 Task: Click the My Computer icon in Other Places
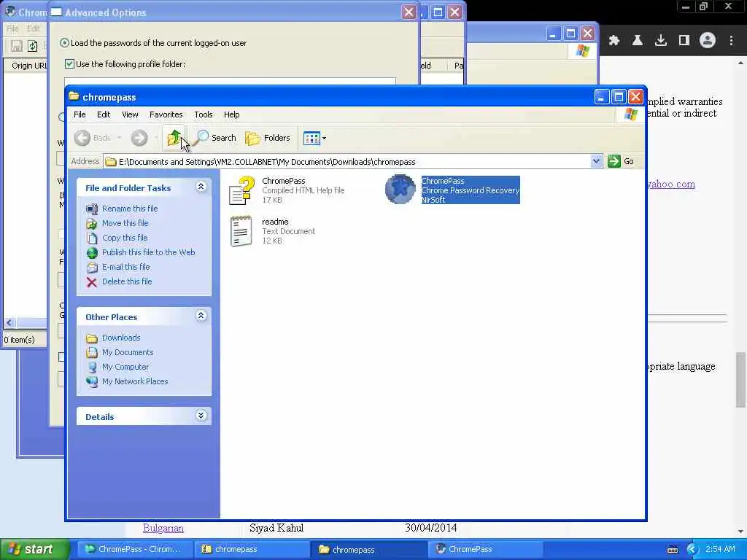[92, 367]
